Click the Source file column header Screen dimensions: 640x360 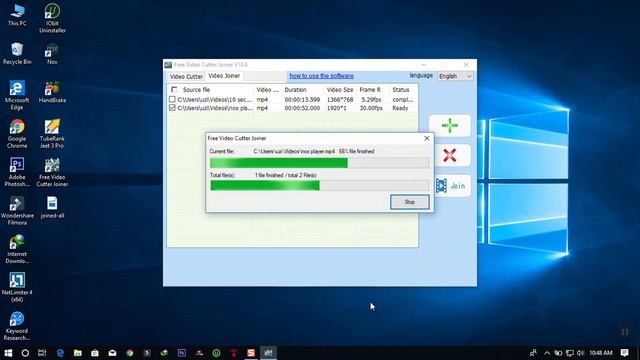pos(196,89)
